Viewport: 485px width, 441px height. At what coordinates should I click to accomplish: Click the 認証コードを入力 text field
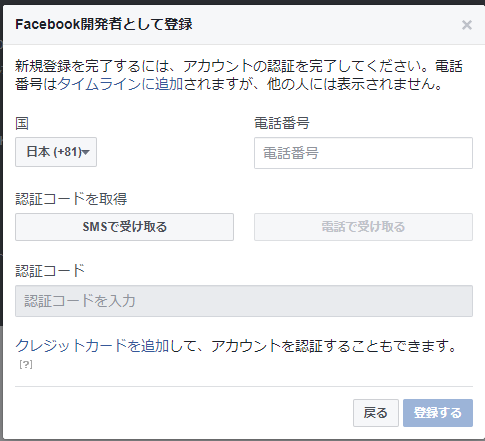click(x=244, y=301)
